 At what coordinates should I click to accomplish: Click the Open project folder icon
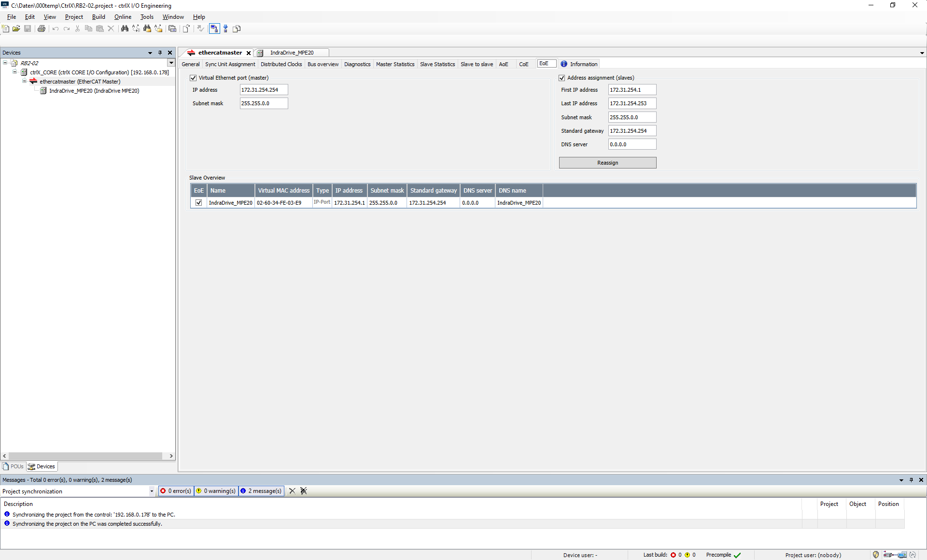(16, 29)
